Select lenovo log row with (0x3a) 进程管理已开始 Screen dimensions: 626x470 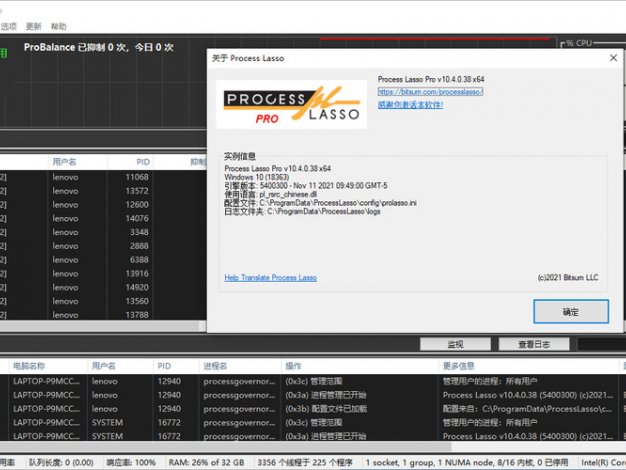point(313,395)
